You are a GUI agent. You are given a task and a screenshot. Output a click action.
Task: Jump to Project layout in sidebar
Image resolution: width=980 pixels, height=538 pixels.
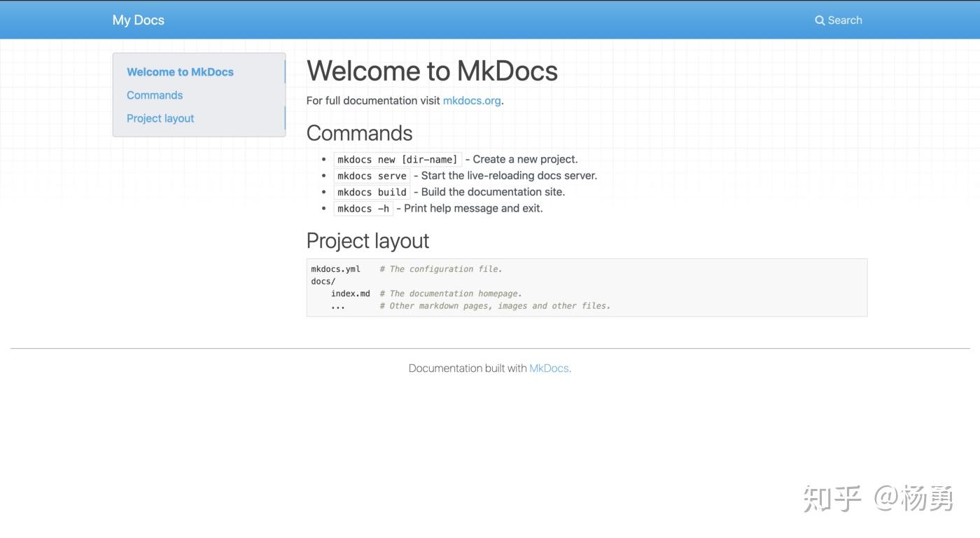[160, 118]
